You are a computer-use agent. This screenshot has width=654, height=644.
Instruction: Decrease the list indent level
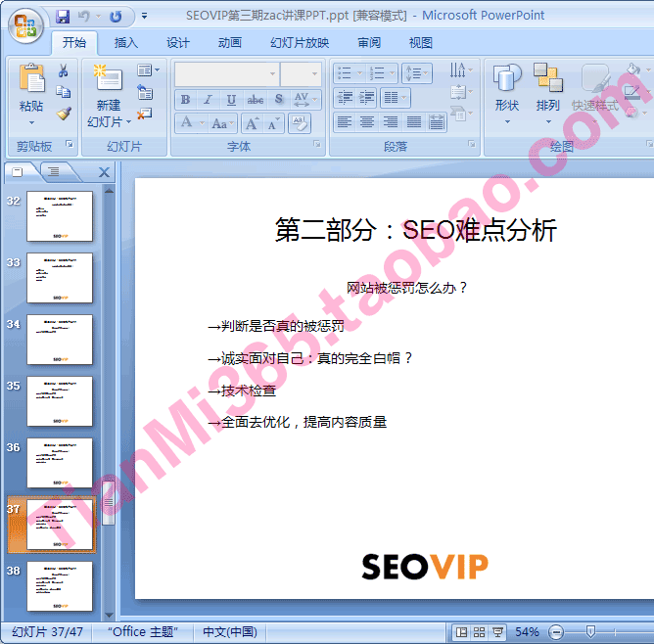(345, 98)
